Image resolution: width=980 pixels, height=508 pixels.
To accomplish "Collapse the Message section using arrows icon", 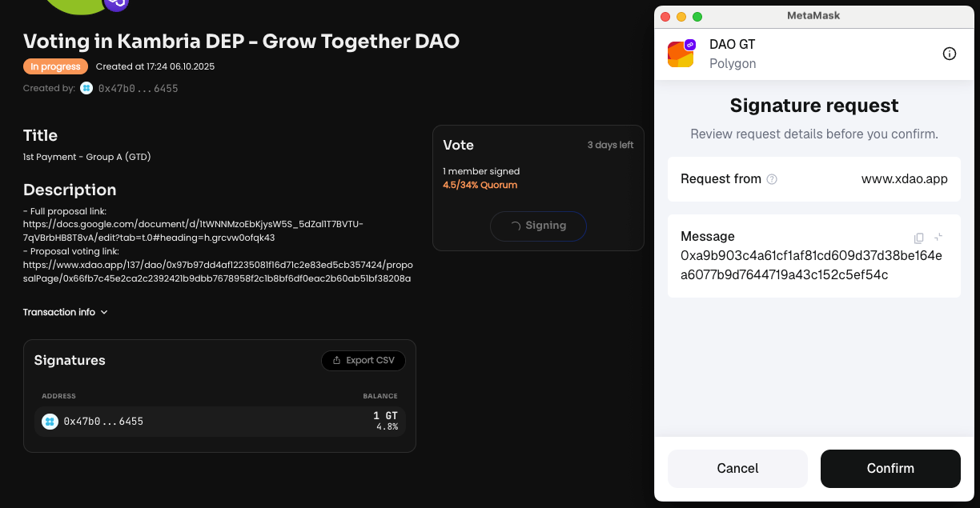I will (x=938, y=237).
